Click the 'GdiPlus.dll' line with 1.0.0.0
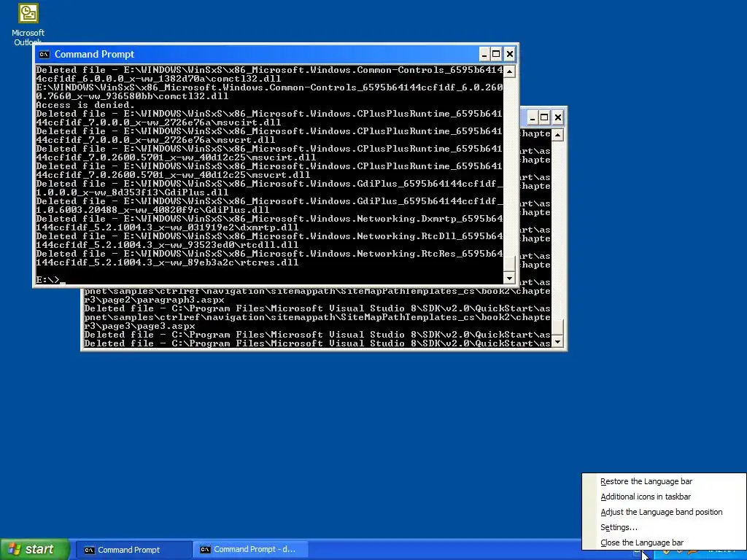This screenshot has height=560, width=747. [132, 192]
